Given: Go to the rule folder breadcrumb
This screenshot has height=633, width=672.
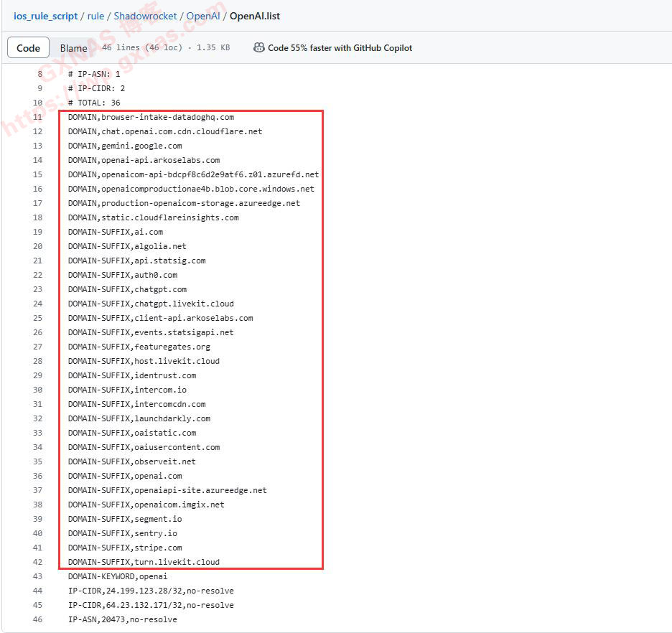Looking at the screenshot, I should [x=95, y=16].
